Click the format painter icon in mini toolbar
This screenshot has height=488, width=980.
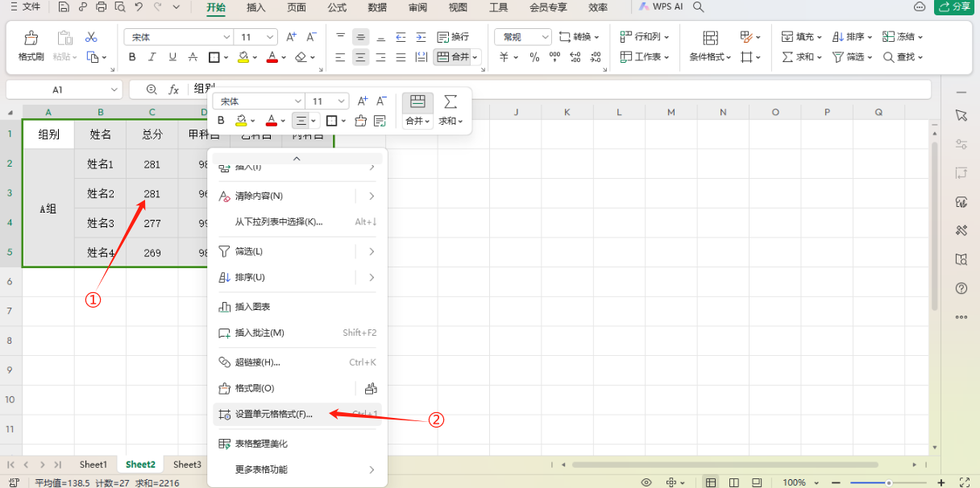(360, 121)
